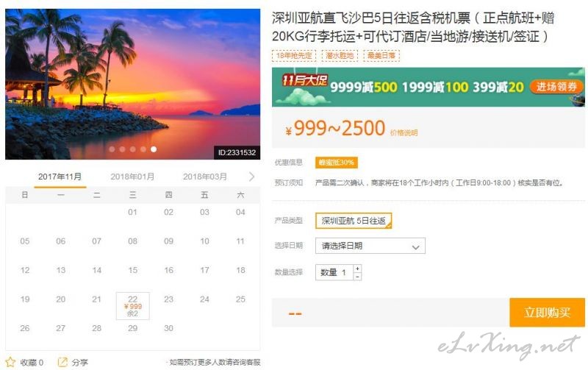The image size is (588, 370).
Task: Select the middle carousel dot
Action: pos(133,149)
